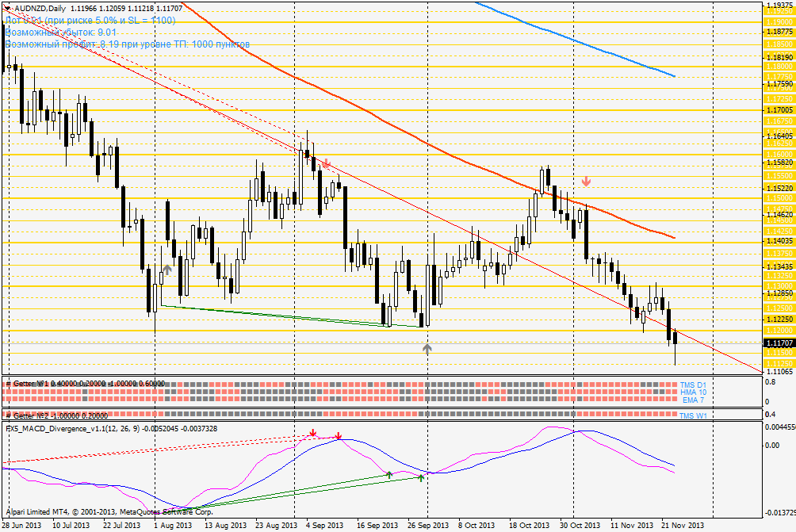Click the 10 Jul 2013 date label
Screen dimensions: 796x532
[71, 526]
